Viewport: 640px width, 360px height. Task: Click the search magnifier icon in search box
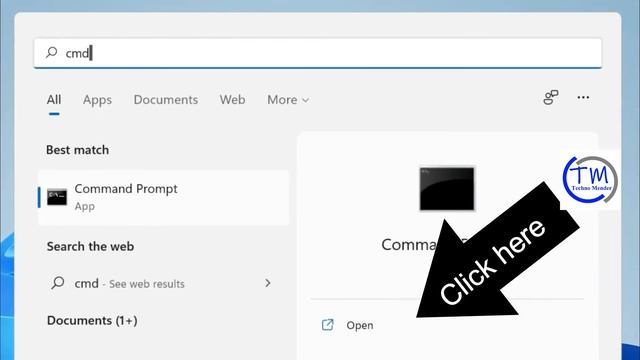pos(51,52)
